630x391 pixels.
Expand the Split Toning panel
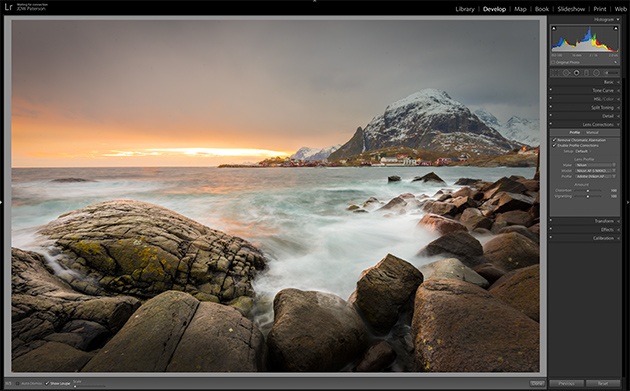point(618,107)
